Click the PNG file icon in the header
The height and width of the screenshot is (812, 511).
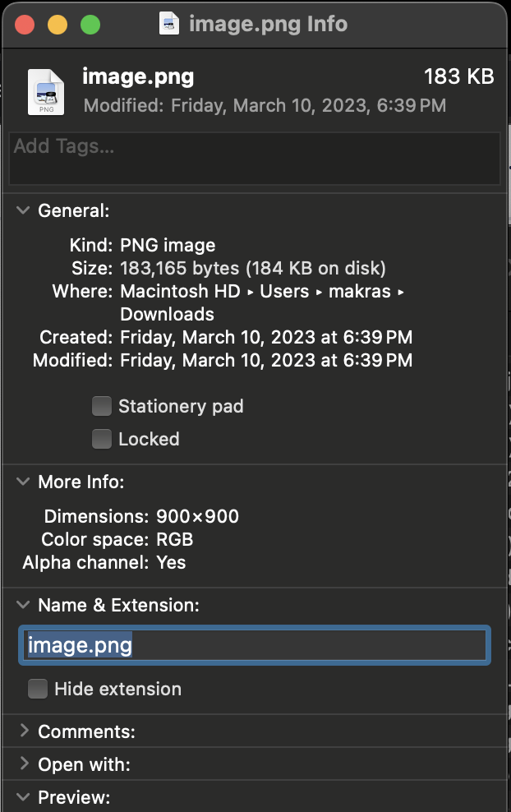(46, 91)
